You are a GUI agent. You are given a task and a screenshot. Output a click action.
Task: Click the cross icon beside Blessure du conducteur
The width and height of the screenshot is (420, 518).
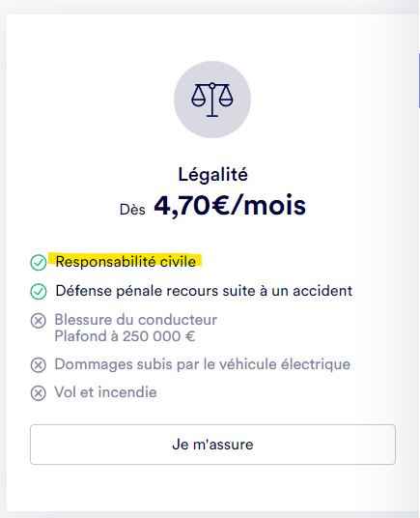(x=39, y=321)
